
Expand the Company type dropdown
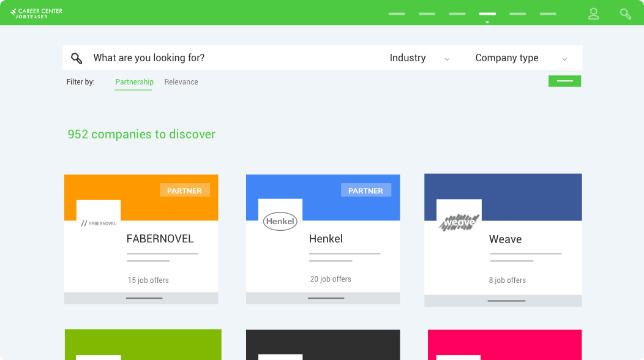pos(521,58)
